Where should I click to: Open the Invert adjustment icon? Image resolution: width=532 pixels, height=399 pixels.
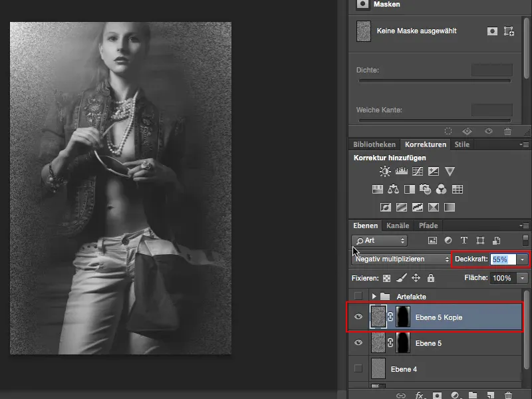pyautogui.click(x=384, y=206)
